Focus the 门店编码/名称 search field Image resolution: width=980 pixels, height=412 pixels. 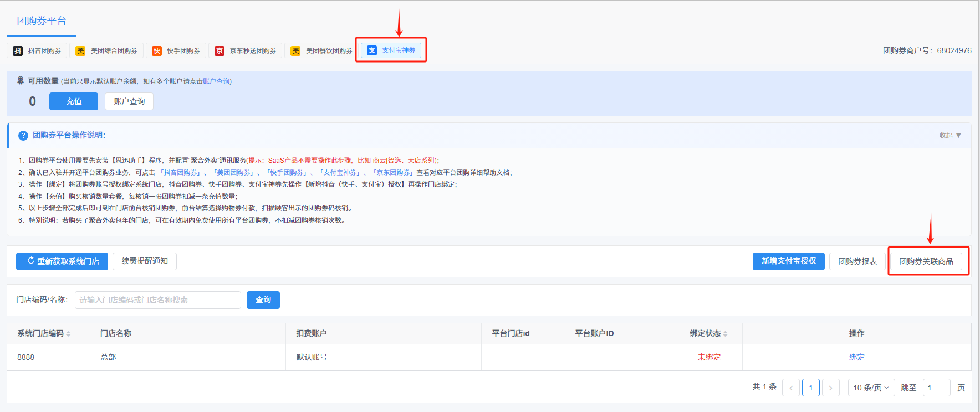[x=158, y=300]
